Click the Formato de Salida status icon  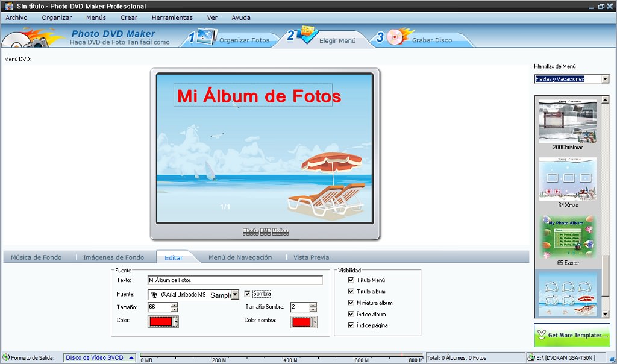[6, 357]
